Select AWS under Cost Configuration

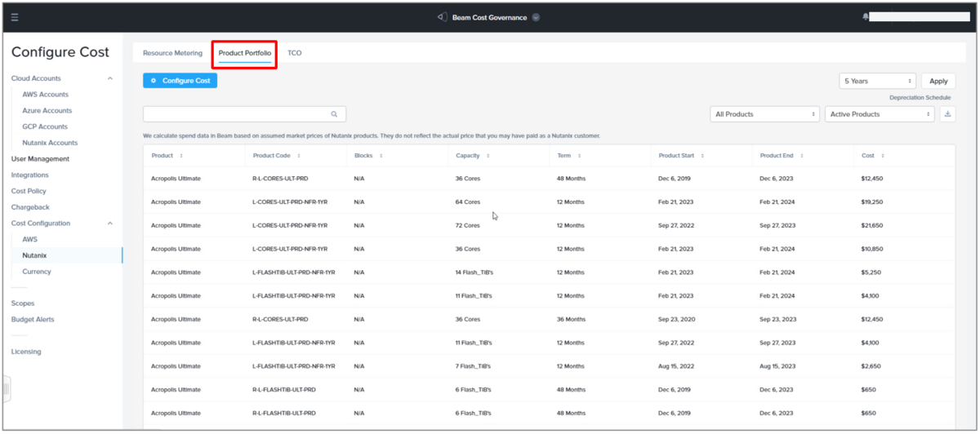[x=29, y=240]
